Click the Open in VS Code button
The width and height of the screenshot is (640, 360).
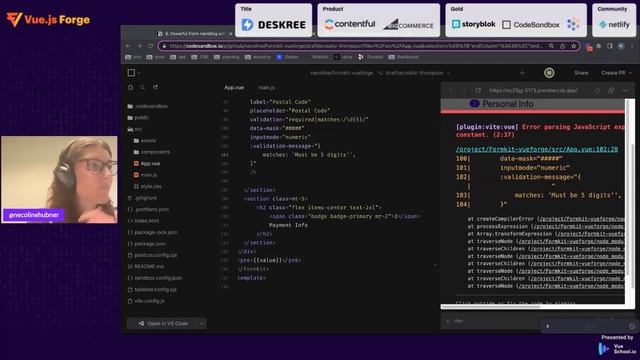(x=162, y=323)
